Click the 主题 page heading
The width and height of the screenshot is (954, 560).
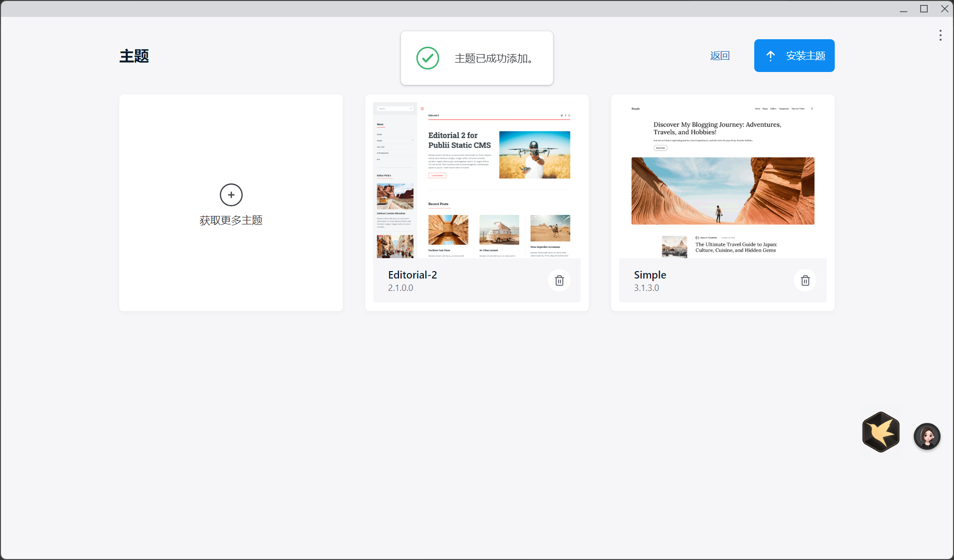pos(134,56)
